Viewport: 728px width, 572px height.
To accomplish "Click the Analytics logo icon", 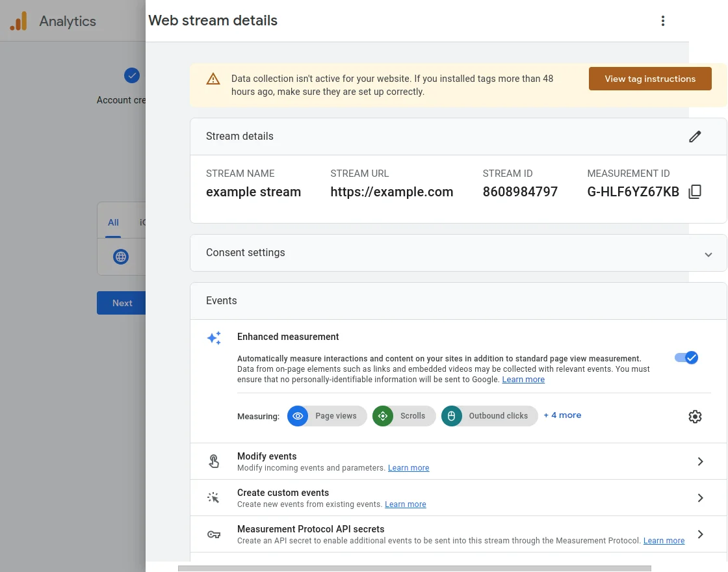I will tap(18, 20).
